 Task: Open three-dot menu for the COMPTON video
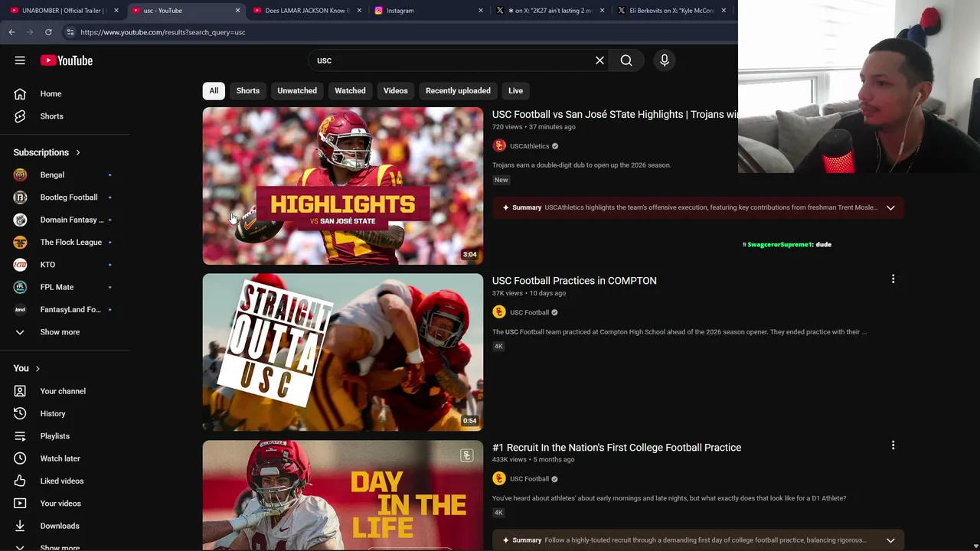click(893, 279)
